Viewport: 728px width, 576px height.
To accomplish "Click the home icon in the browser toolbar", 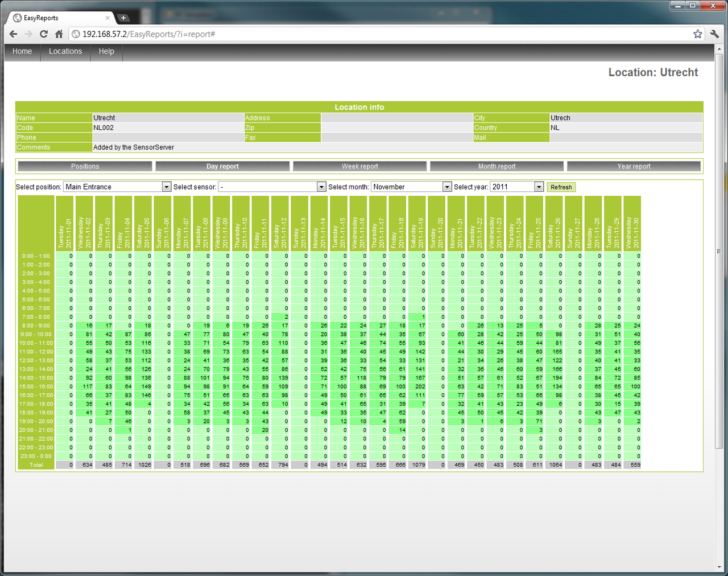I will click(x=59, y=34).
